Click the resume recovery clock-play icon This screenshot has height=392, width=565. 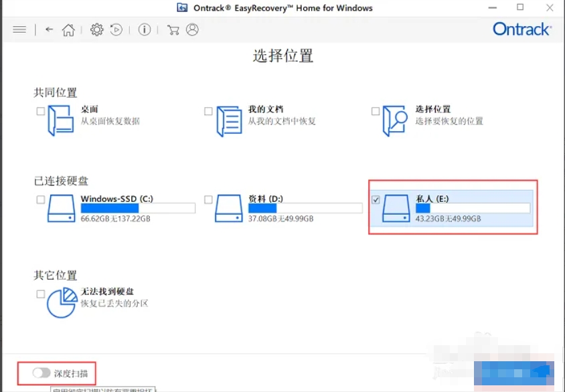coord(116,29)
